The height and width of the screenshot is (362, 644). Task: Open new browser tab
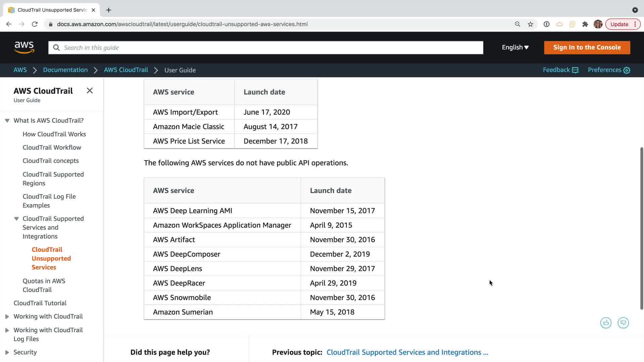[x=109, y=10]
